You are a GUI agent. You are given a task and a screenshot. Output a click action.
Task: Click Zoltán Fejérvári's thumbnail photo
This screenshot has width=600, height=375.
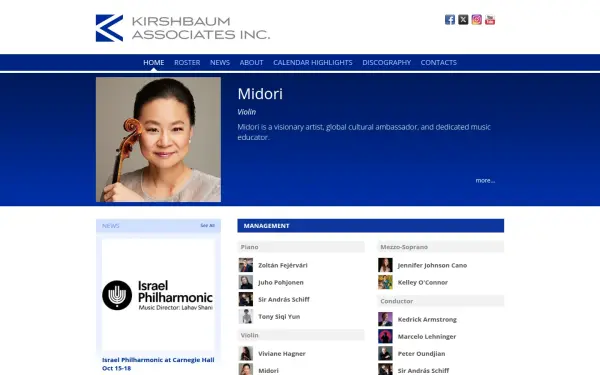pos(246,265)
